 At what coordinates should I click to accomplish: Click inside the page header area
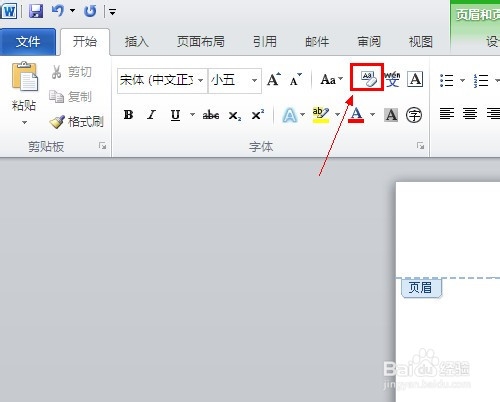(448, 230)
